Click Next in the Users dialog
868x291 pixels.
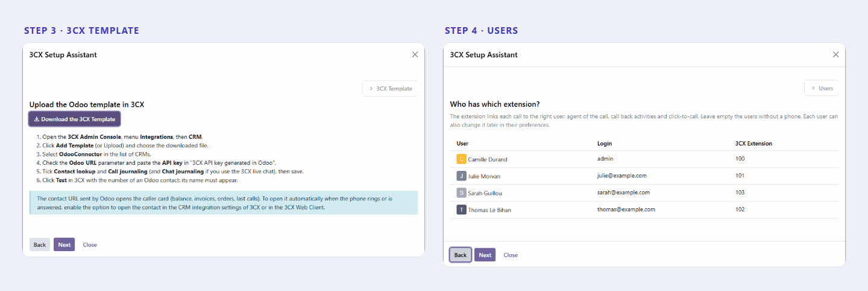tap(485, 255)
